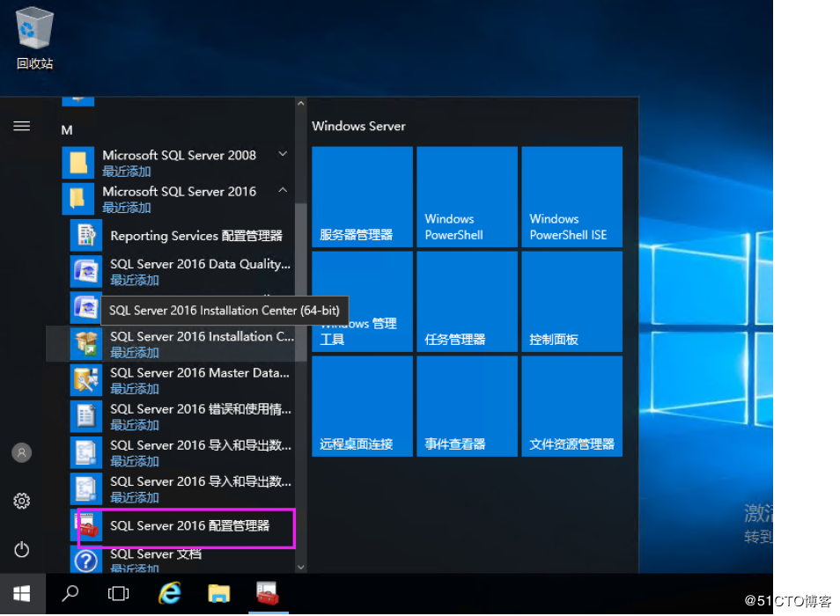Screen dimensions: 840x616
Task: Open File Explorer from taskbar
Action: tap(218, 593)
